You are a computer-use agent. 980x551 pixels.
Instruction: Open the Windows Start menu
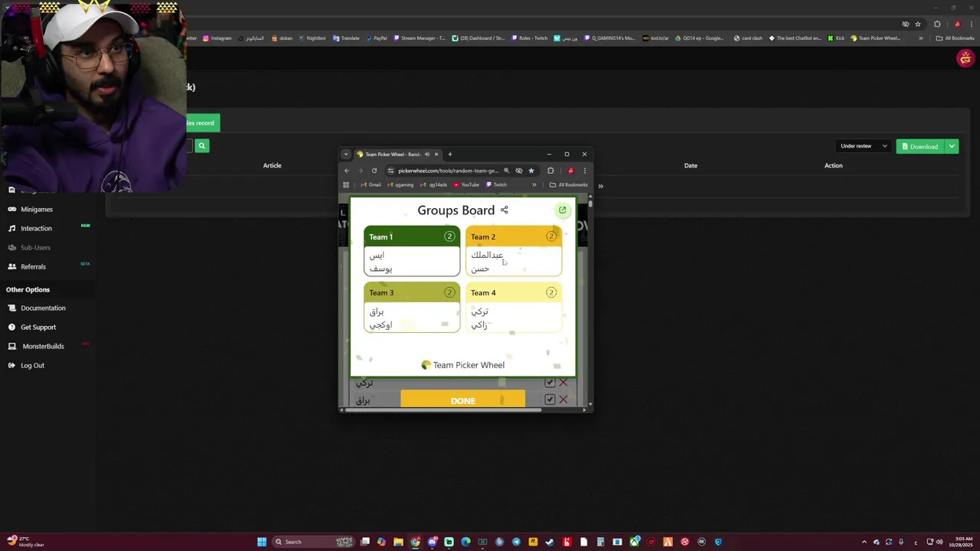pyautogui.click(x=262, y=542)
